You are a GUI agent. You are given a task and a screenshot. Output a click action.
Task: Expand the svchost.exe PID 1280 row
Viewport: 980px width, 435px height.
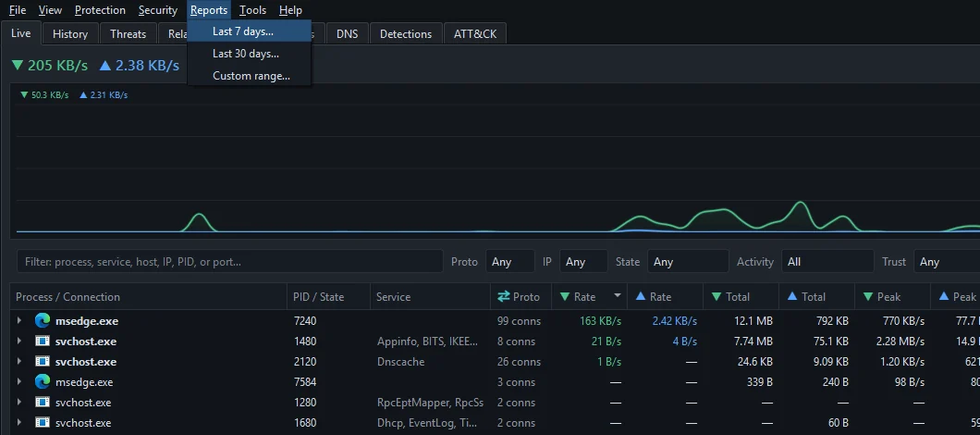[19, 403]
